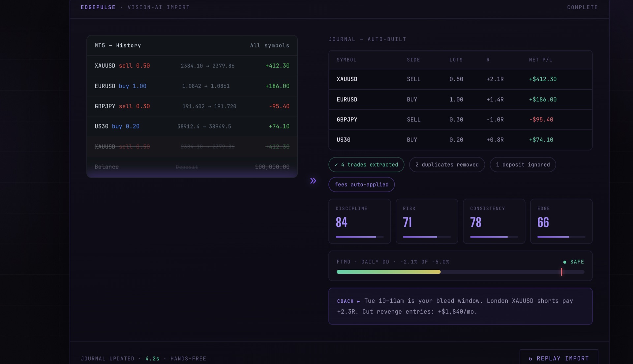Click the SYMBOL column header in journal
The image size is (633, 364).
(346, 60)
